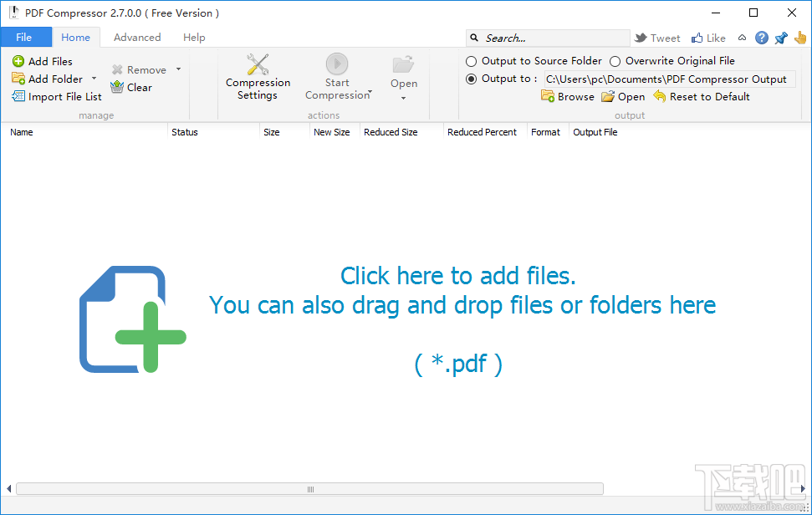Click the Import File List icon
This screenshot has height=515, width=812.
pyautogui.click(x=18, y=96)
